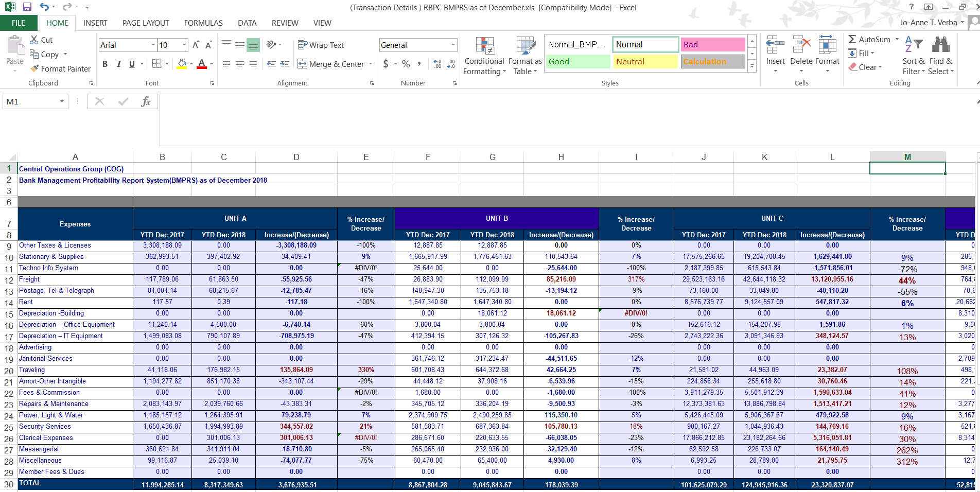Image resolution: width=980 pixels, height=492 pixels.
Task: Click the Save icon in quick access toolbar
Action: 27,7
